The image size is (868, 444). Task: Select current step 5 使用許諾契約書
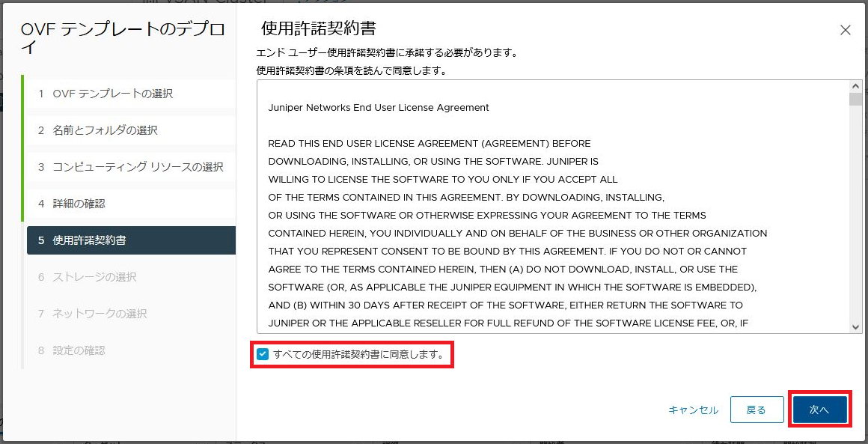89,240
